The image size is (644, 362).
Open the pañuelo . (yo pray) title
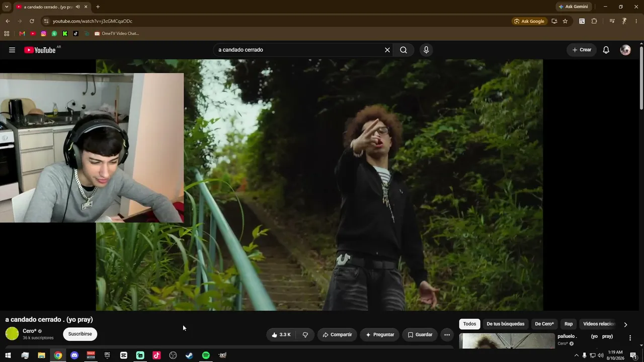(x=585, y=336)
